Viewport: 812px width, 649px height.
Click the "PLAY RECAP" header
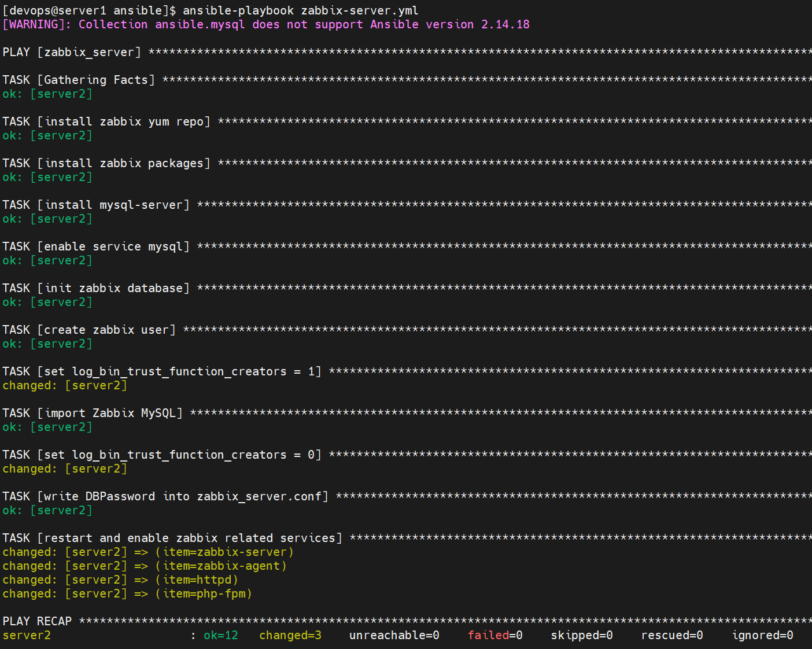click(x=37, y=621)
